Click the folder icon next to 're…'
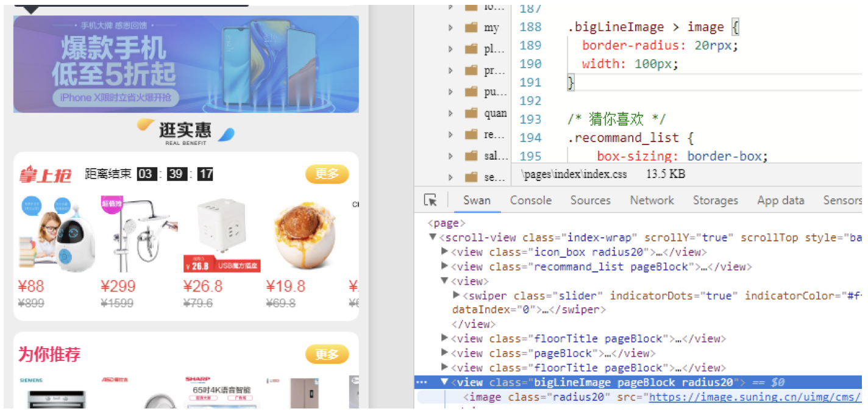The height and width of the screenshot is (417, 868). 471,134
